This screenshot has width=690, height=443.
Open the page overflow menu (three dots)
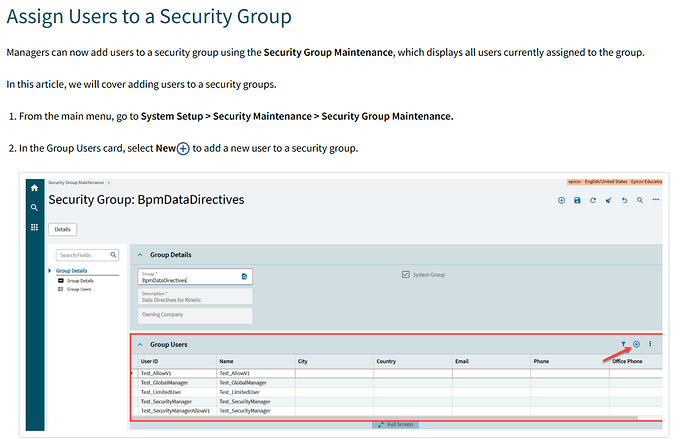pos(656,200)
